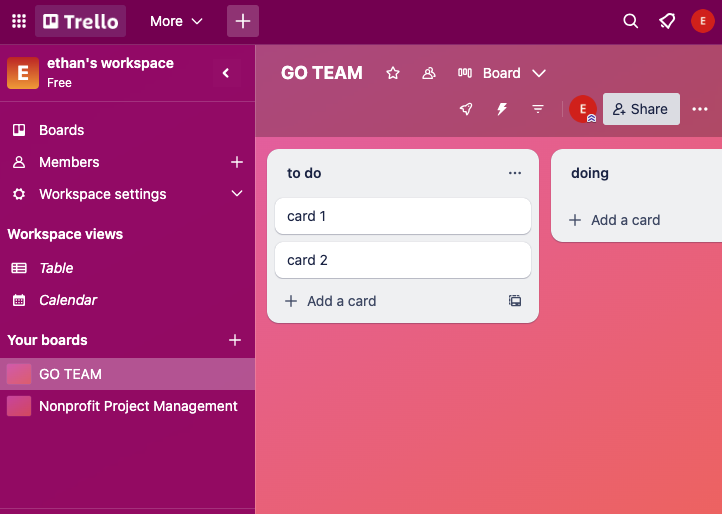Open board visibility settings icon
This screenshot has width=722, height=514.
tap(429, 73)
